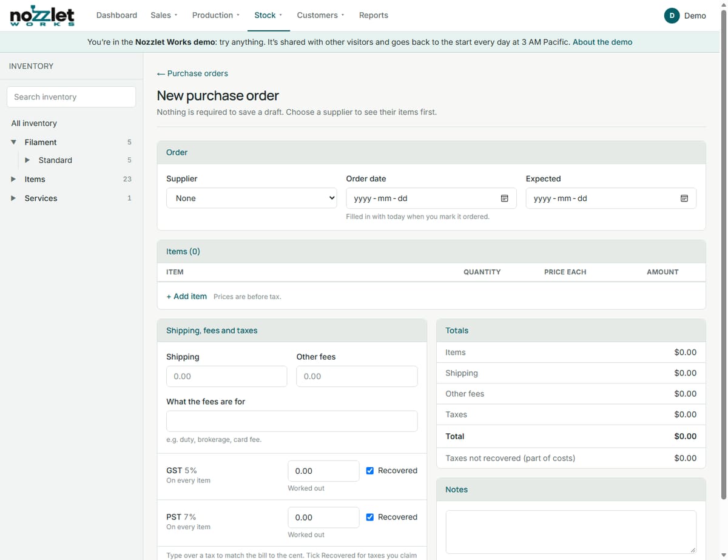Click the ITEM column header
Screen dimensions: 728x560
tap(175, 272)
